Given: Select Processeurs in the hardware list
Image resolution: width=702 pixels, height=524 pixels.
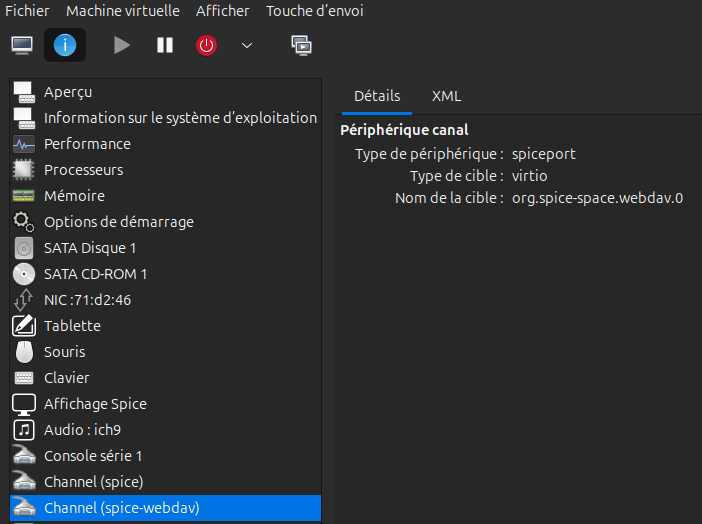Looking at the screenshot, I should tap(83, 170).
